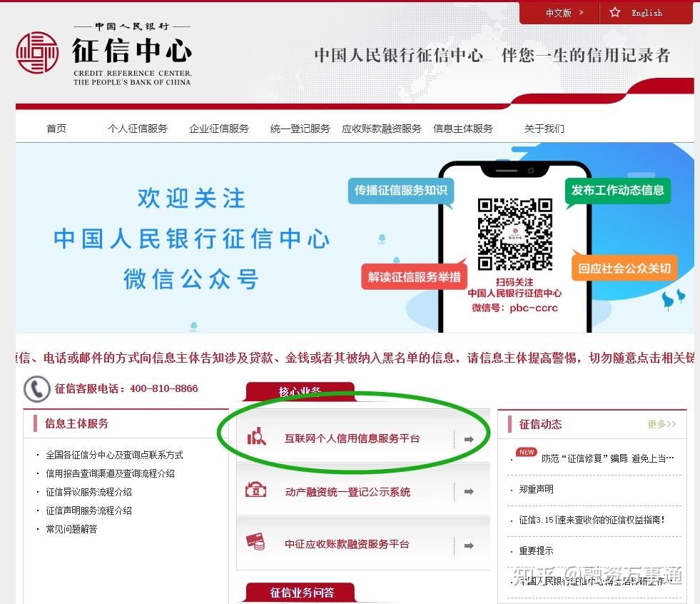This screenshot has width=700, height=604.
Task: Open 征信声明服务流程介绍 link
Action: [x=88, y=510]
